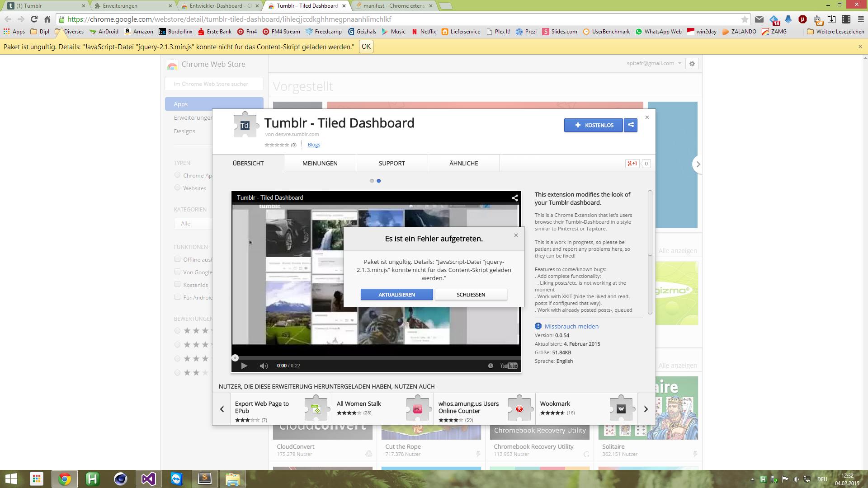The image size is (868, 488).
Task: Expand the spitefr@gmail.com account dropdown
Action: pos(654,63)
